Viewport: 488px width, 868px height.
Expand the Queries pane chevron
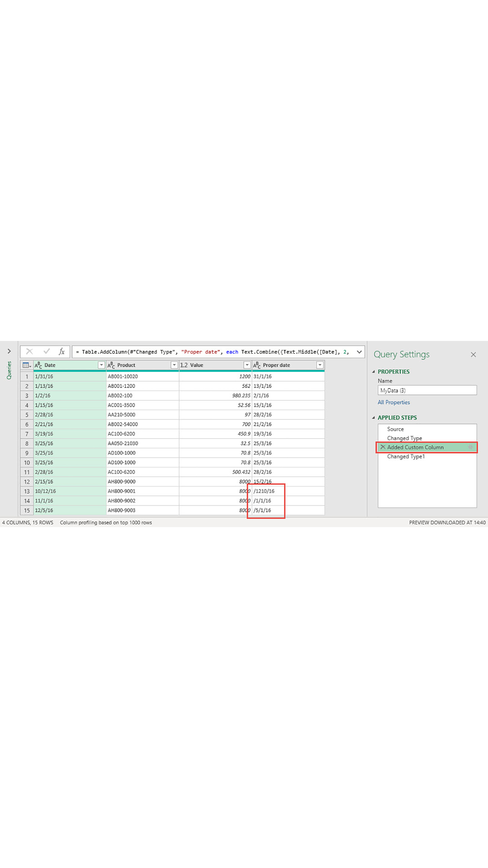pyautogui.click(x=9, y=351)
